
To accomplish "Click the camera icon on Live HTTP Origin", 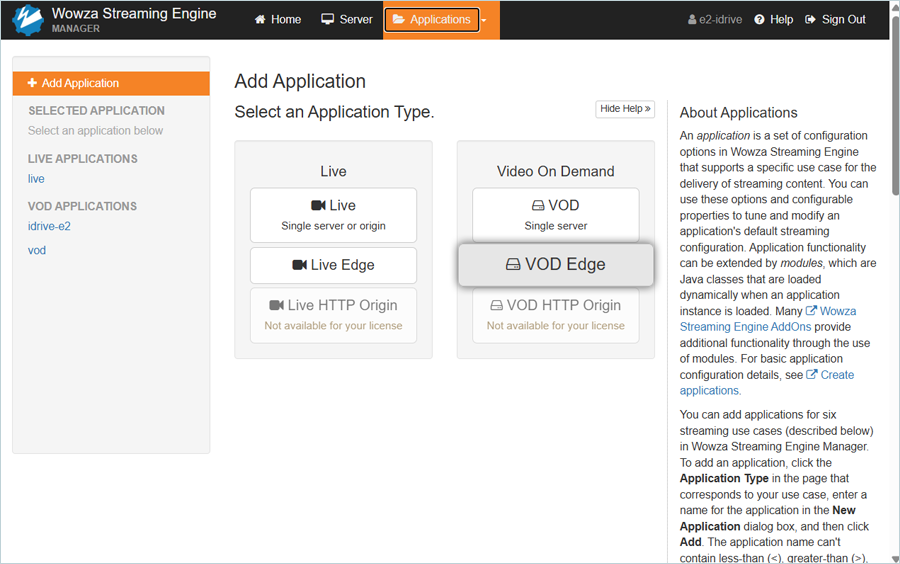I will click(277, 305).
